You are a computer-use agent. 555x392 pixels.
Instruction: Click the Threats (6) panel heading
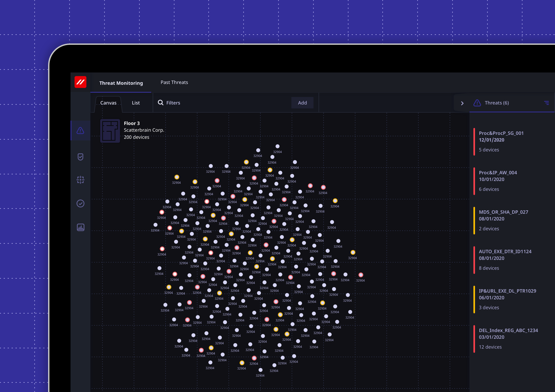(497, 103)
